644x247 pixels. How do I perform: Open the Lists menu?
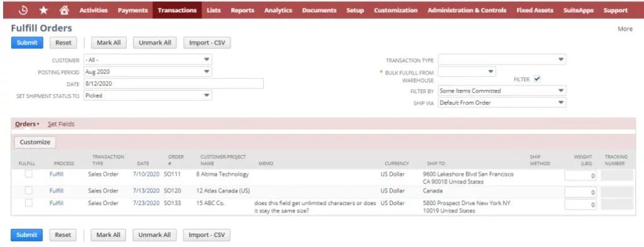click(x=213, y=10)
